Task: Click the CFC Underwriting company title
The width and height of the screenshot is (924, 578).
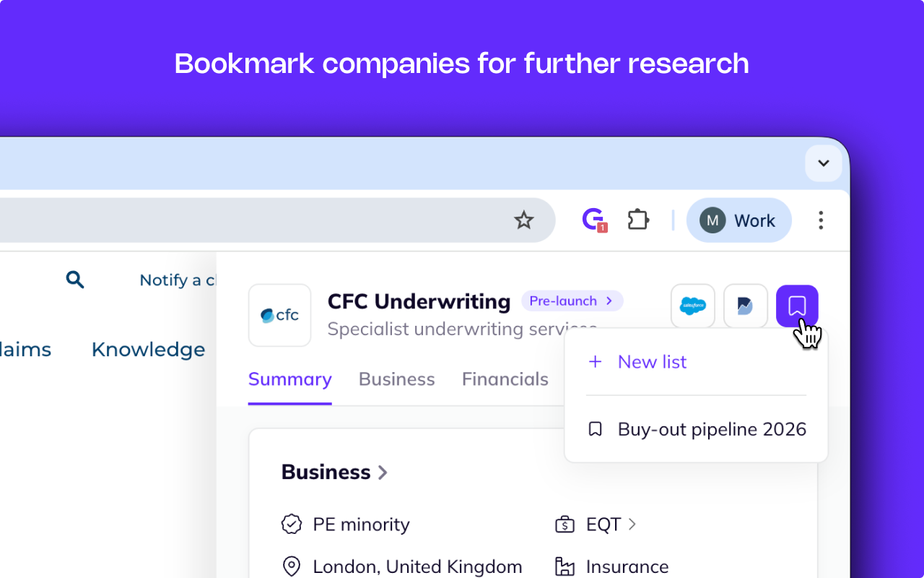Action: [x=419, y=301]
